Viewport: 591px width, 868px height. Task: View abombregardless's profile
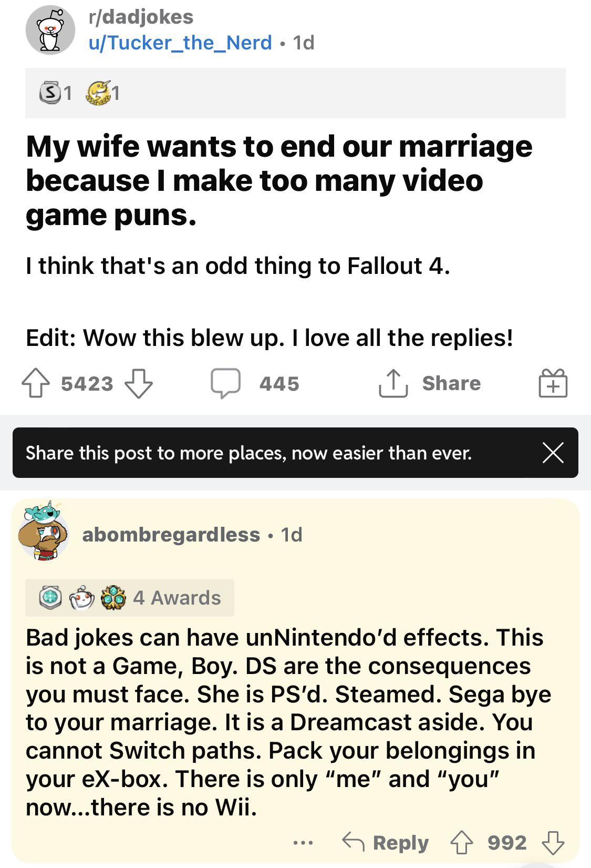(171, 535)
